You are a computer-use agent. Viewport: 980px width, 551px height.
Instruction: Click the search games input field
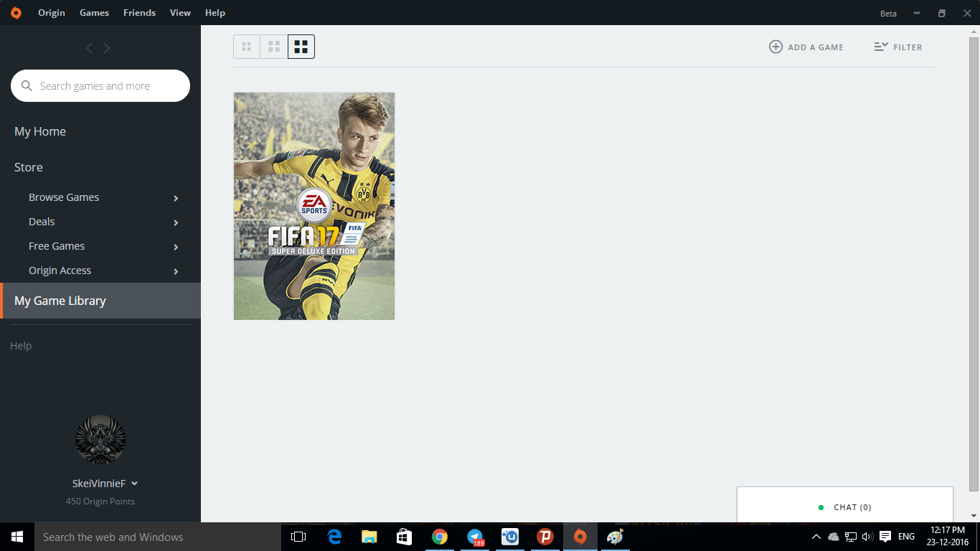[x=100, y=86]
